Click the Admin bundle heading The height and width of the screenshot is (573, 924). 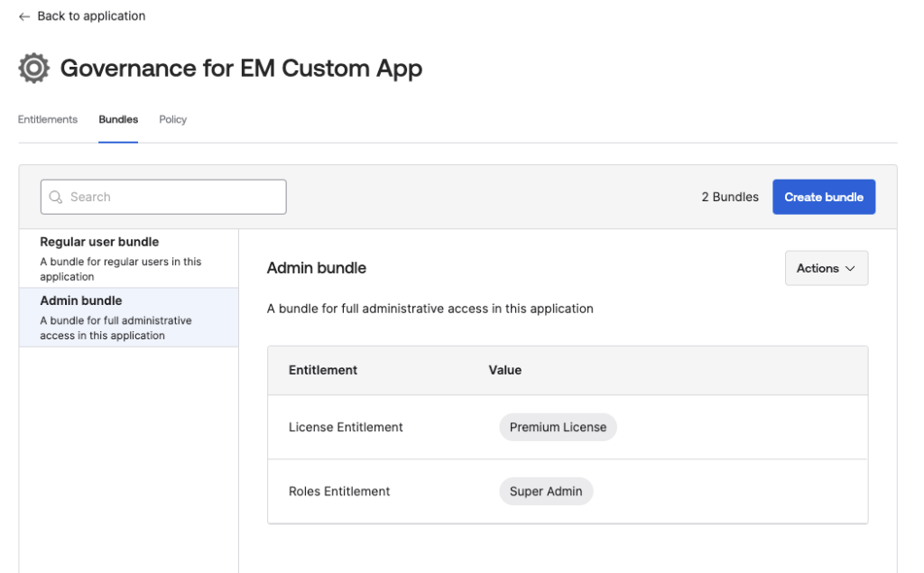[x=316, y=268]
